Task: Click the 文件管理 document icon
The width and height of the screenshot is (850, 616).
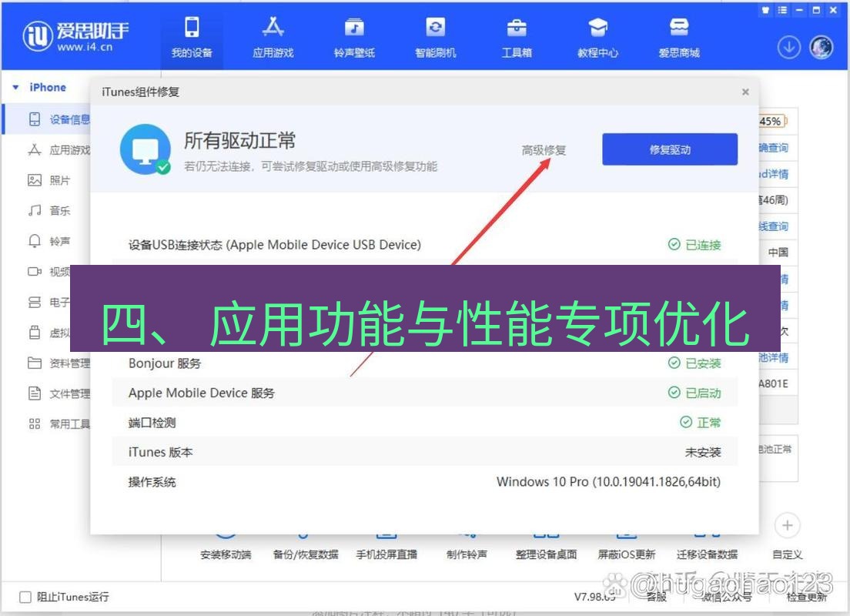Action: [34, 393]
